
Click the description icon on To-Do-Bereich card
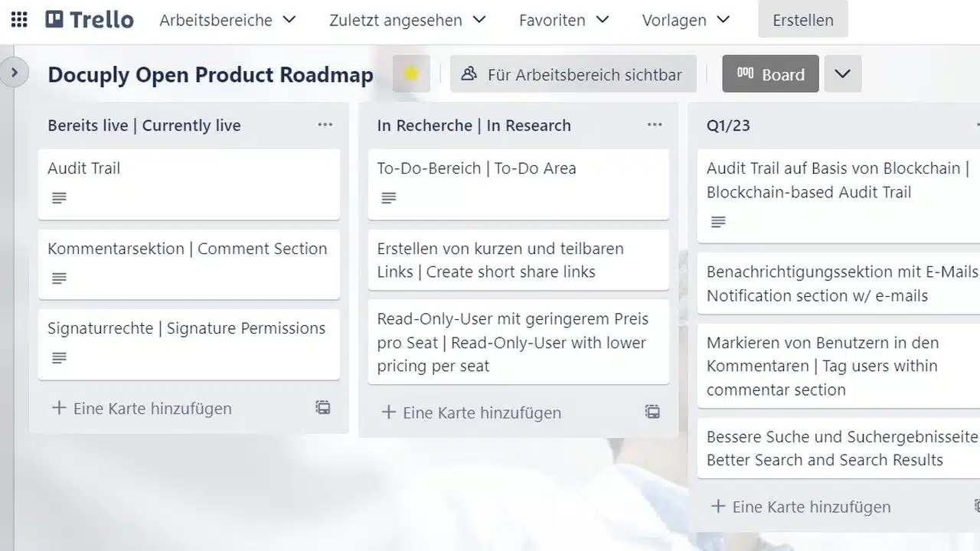(389, 198)
